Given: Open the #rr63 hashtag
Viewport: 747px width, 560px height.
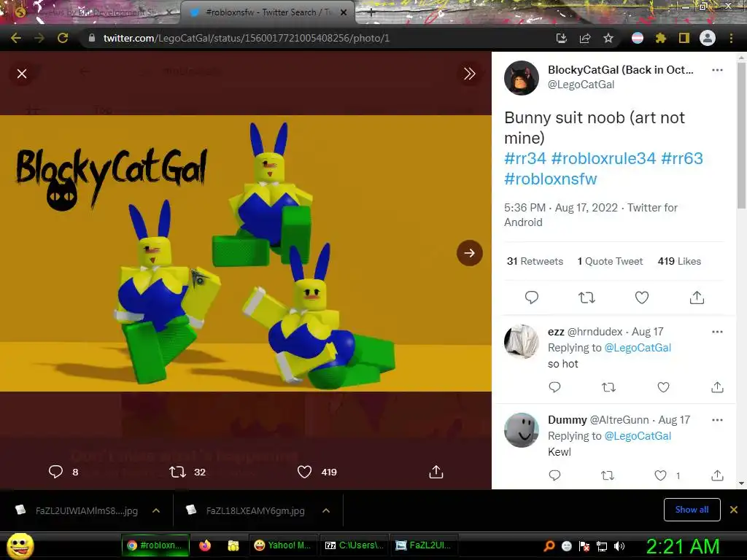Looking at the screenshot, I should pos(682,158).
